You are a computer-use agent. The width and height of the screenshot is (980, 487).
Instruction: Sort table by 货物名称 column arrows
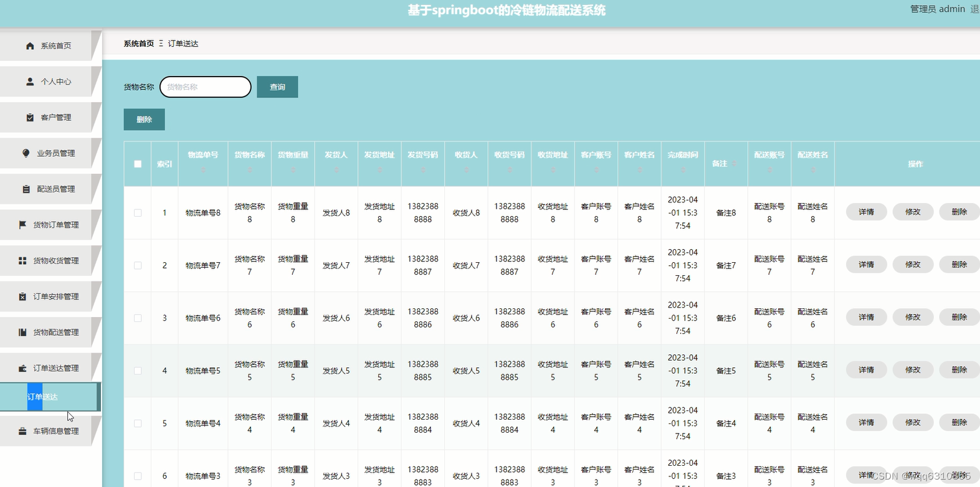pyautogui.click(x=250, y=169)
